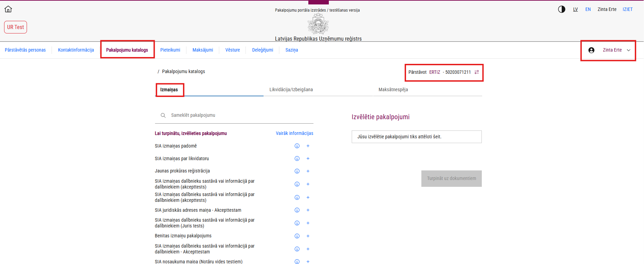Add SIA juridiskās adreses maiņa - Akcepttestam

click(x=308, y=210)
